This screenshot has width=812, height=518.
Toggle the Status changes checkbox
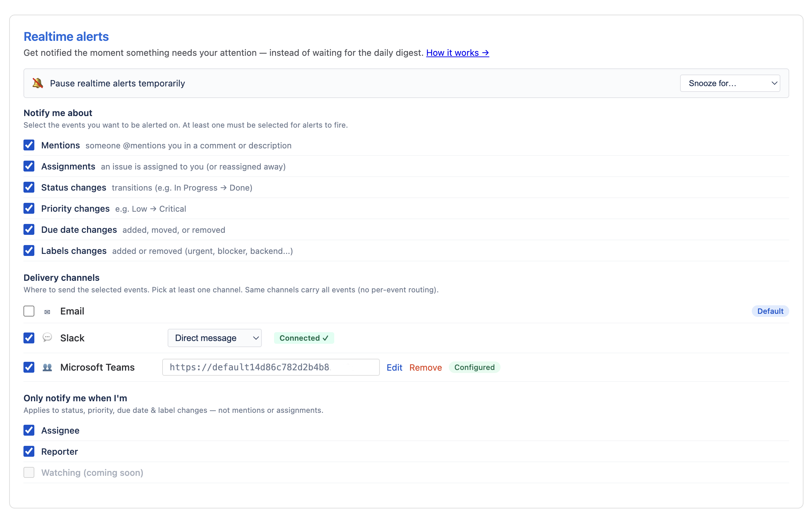click(29, 187)
